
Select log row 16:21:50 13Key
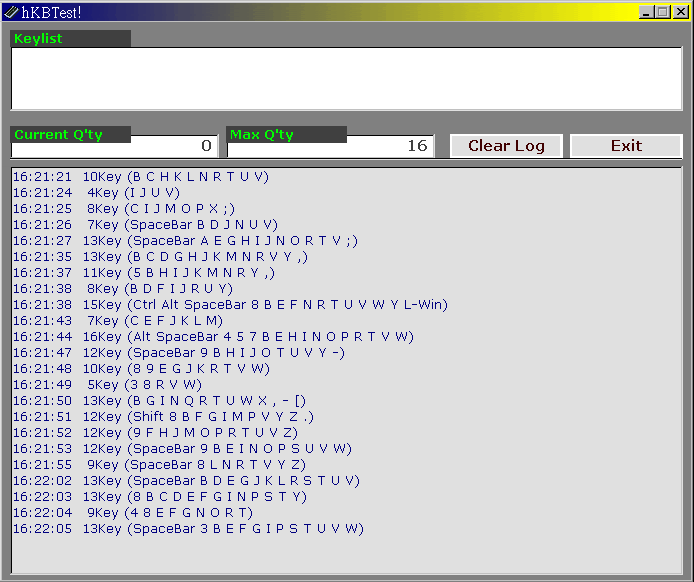pos(159,401)
